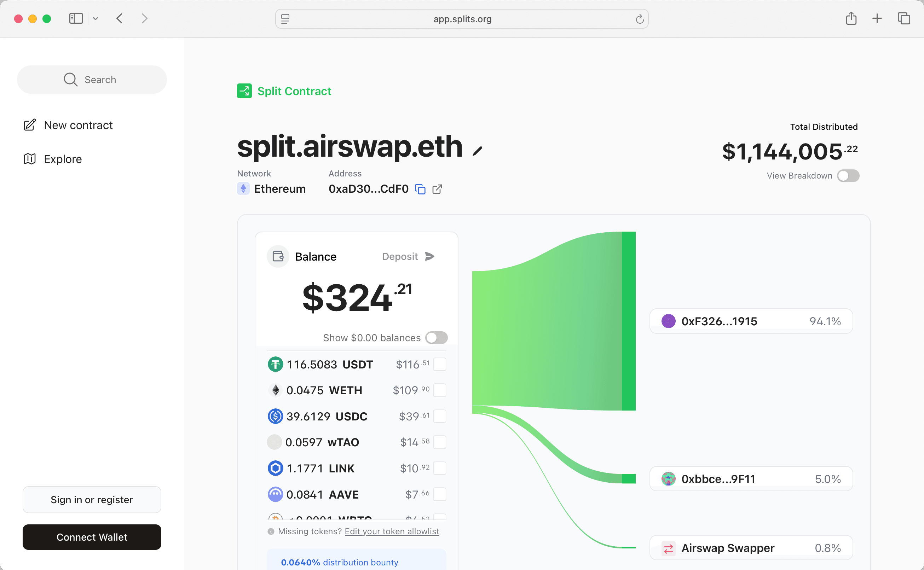Click the Airswap Swapper swap icon
Viewport: 924px width, 570px height.
pos(668,548)
